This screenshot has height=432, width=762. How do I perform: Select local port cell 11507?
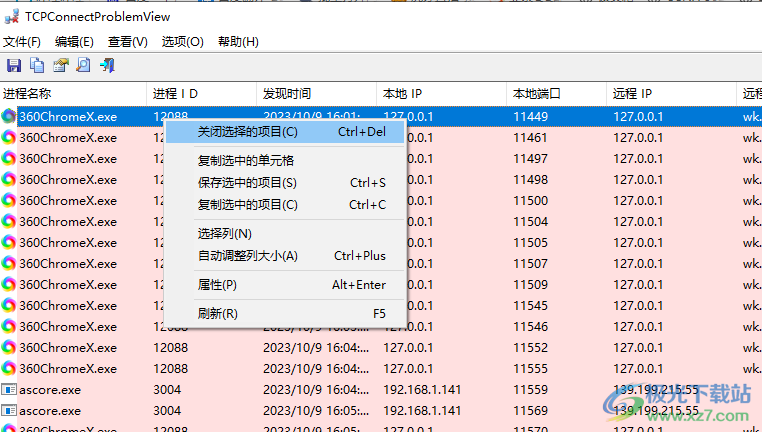(x=531, y=263)
